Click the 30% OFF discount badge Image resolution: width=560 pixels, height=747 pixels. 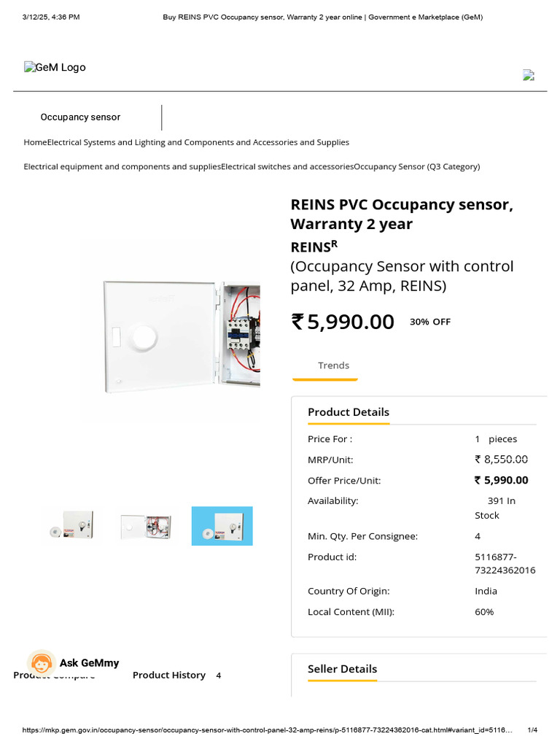430,322
